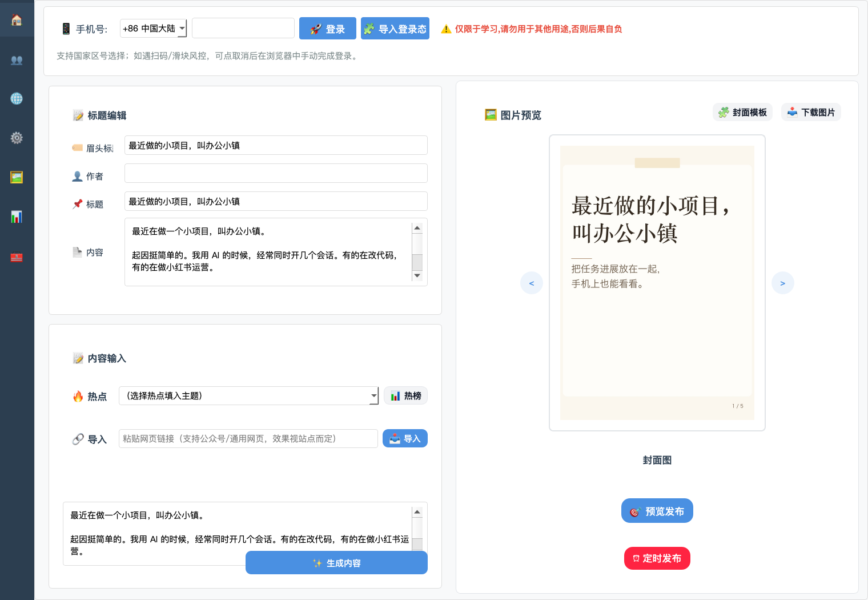Open the globe icon in the sidebar
The width and height of the screenshot is (868, 600).
click(x=17, y=99)
